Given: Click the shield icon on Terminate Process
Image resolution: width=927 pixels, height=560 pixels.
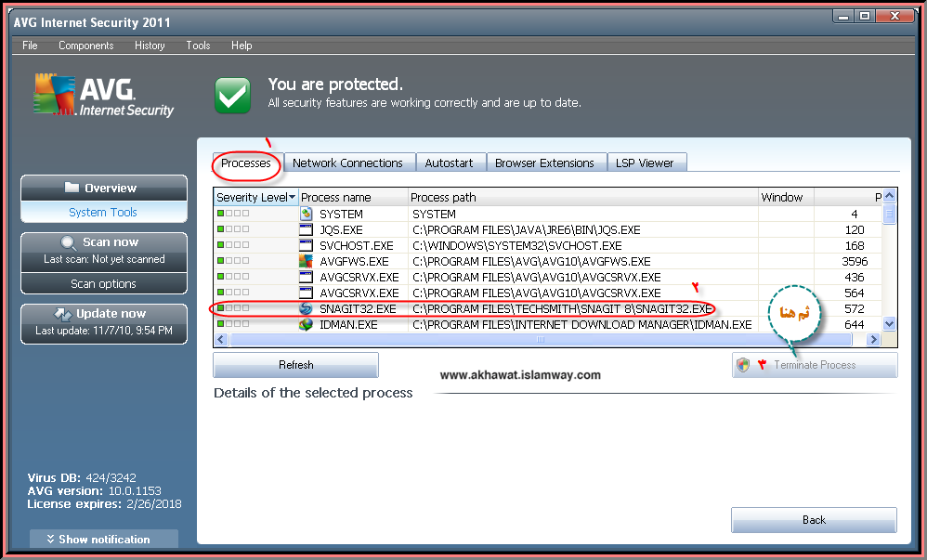Looking at the screenshot, I should 743,365.
